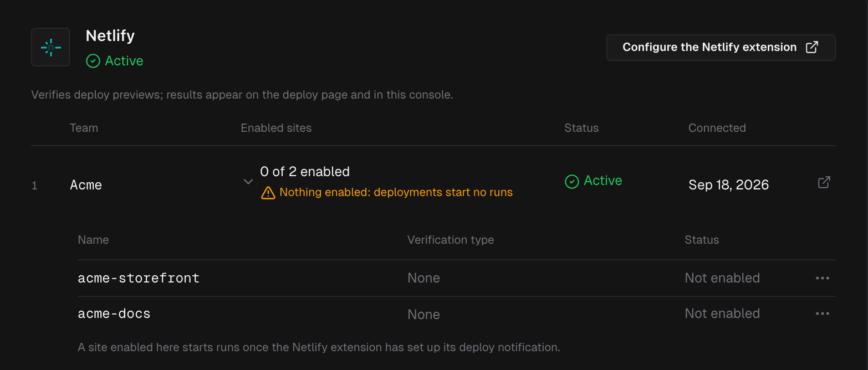This screenshot has height=370, width=868.
Task: Click the Netlify heading title
Action: 110,35
